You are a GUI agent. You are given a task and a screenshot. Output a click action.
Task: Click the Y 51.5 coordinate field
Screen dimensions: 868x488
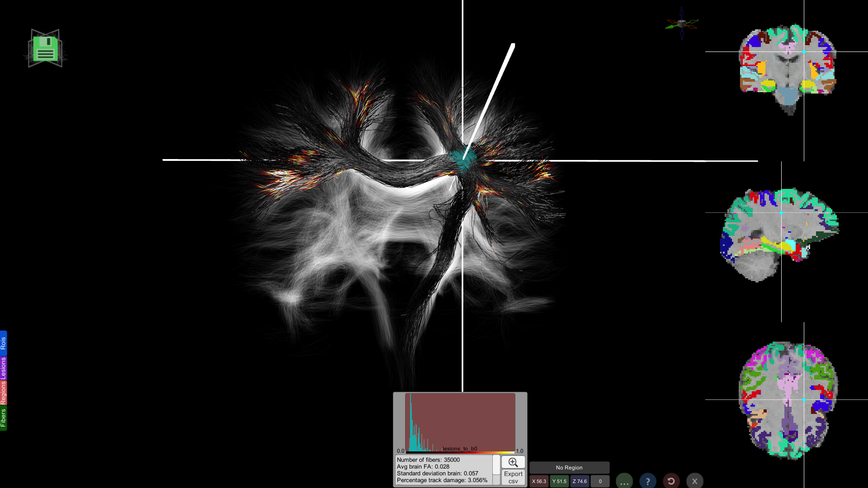(x=559, y=481)
